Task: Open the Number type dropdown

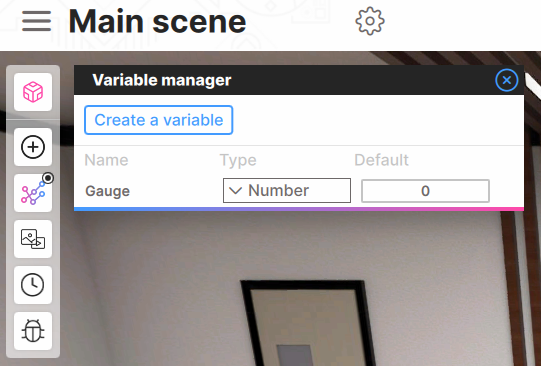Action: pos(287,190)
